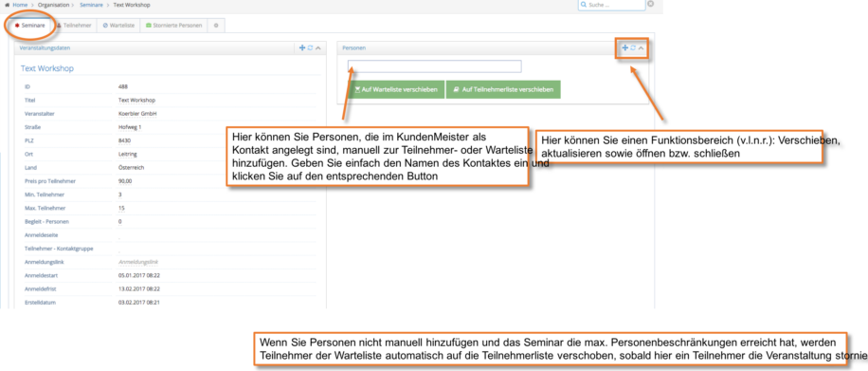Switch to the Teilnehmer tab
Screen dimensions: 868x371
tap(74, 26)
